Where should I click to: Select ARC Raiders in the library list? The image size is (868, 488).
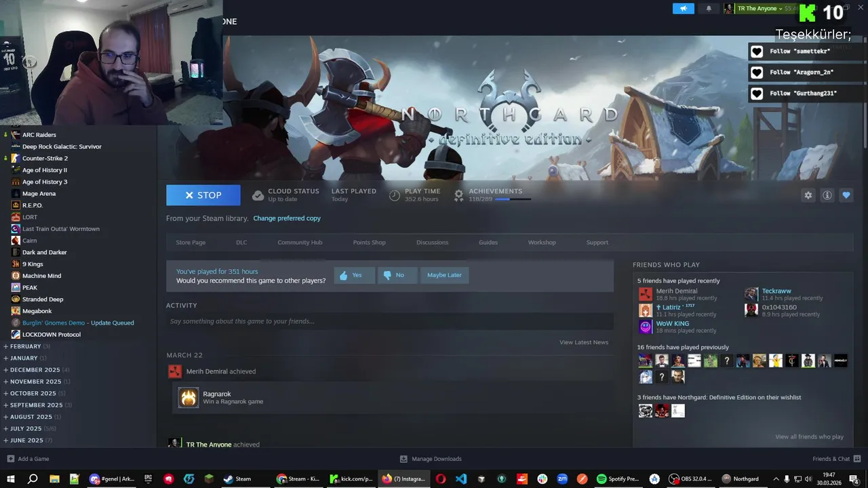pos(39,135)
